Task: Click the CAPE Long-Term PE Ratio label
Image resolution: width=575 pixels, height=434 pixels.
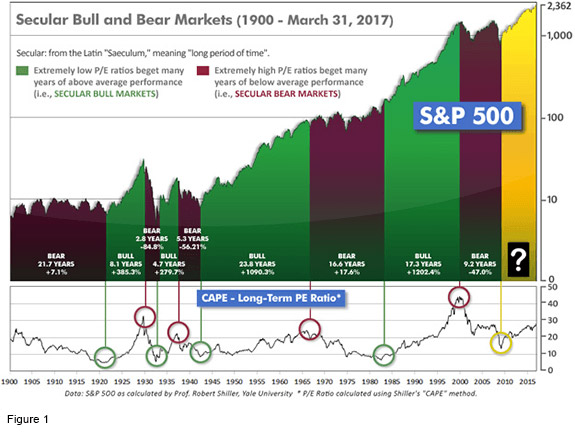Action: [271, 298]
